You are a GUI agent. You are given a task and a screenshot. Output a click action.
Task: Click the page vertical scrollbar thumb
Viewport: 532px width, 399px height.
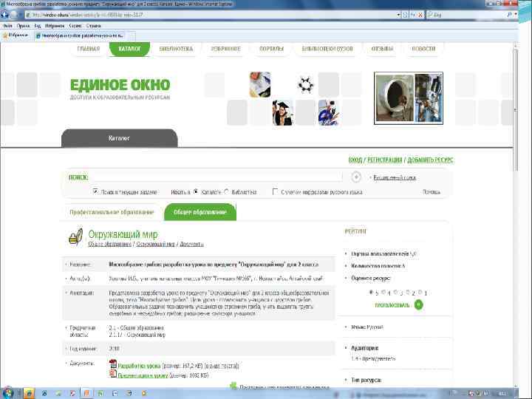516,109
